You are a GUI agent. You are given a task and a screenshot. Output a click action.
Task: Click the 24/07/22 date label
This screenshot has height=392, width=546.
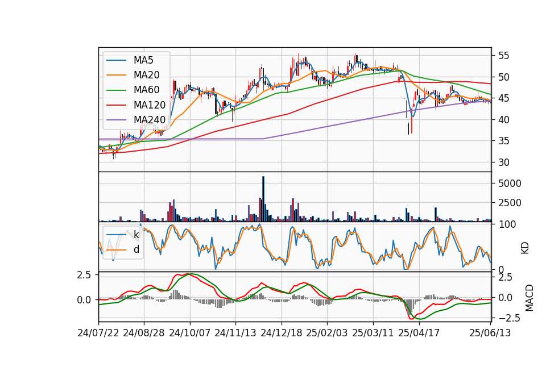click(98, 333)
